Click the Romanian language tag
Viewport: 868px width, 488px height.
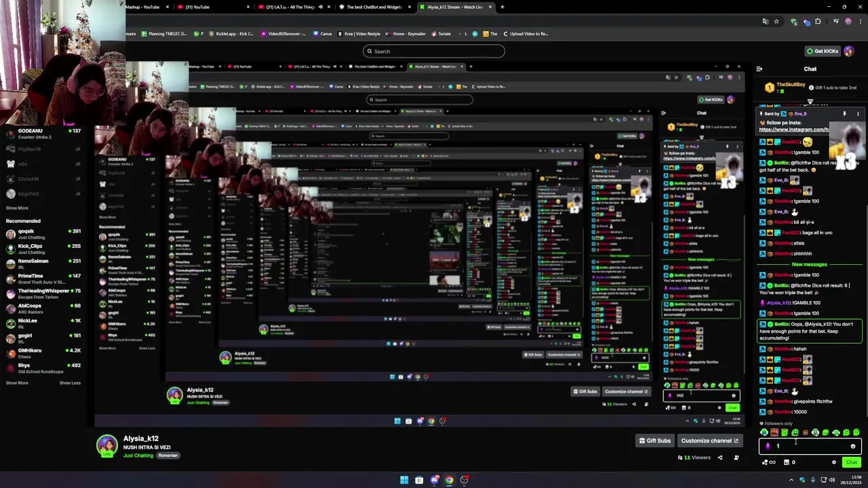(168, 455)
